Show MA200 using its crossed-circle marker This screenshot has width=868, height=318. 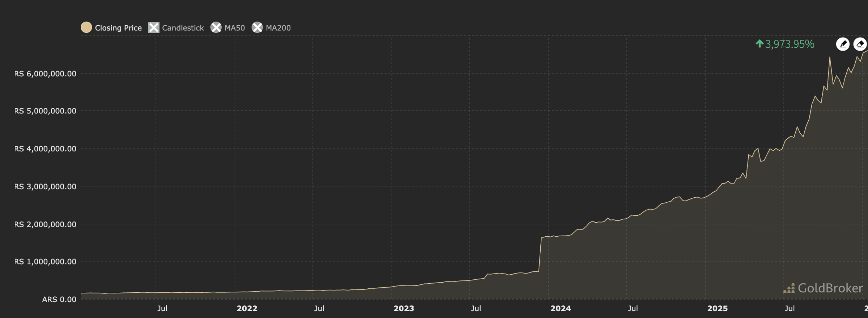(257, 27)
